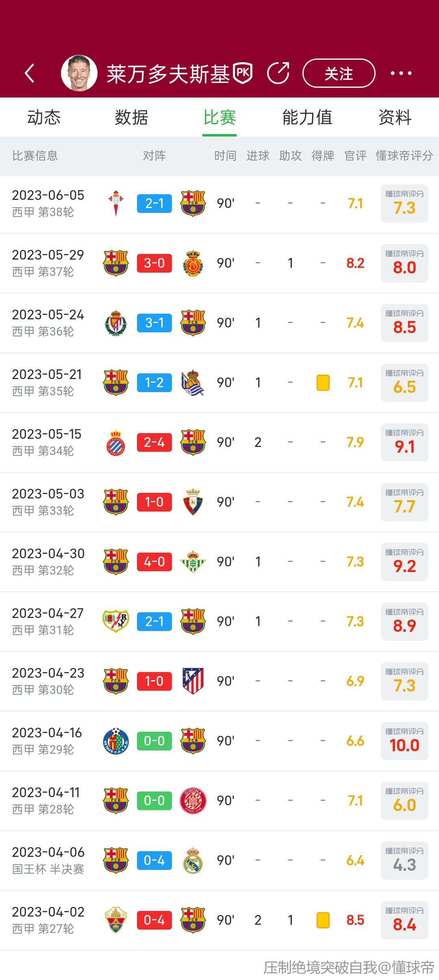Image resolution: width=439 pixels, height=980 pixels.
Task: Tap Mallorca crest in round 37 row
Action: click(x=193, y=263)
